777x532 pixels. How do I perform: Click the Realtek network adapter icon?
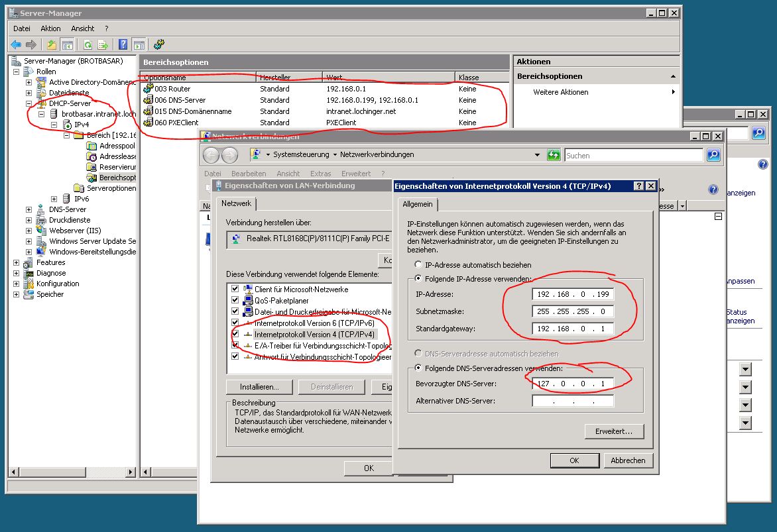coord(237,239)
